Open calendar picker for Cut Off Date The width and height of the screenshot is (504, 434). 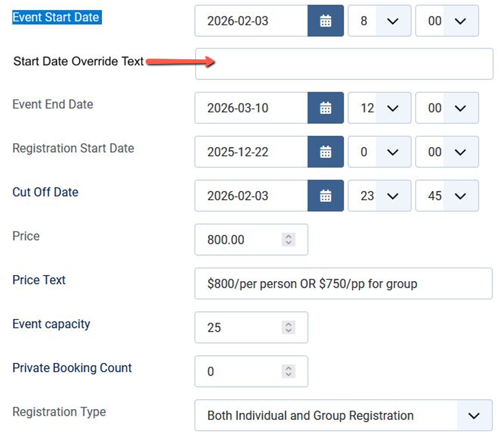click(x=326, y=196)
